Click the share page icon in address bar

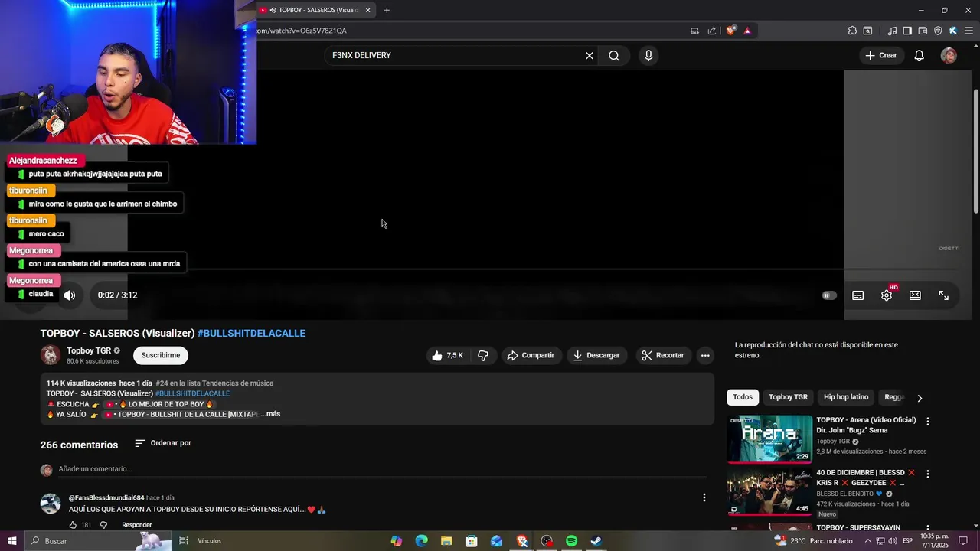[712, 31]
